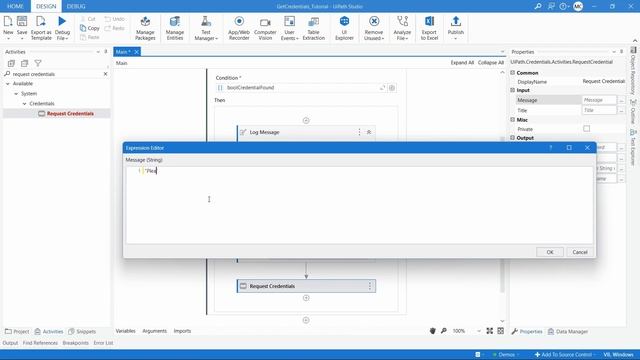Open Request Credentials activity options menu
The width and height of the screenshot is (640, 360).
point(370,286)
